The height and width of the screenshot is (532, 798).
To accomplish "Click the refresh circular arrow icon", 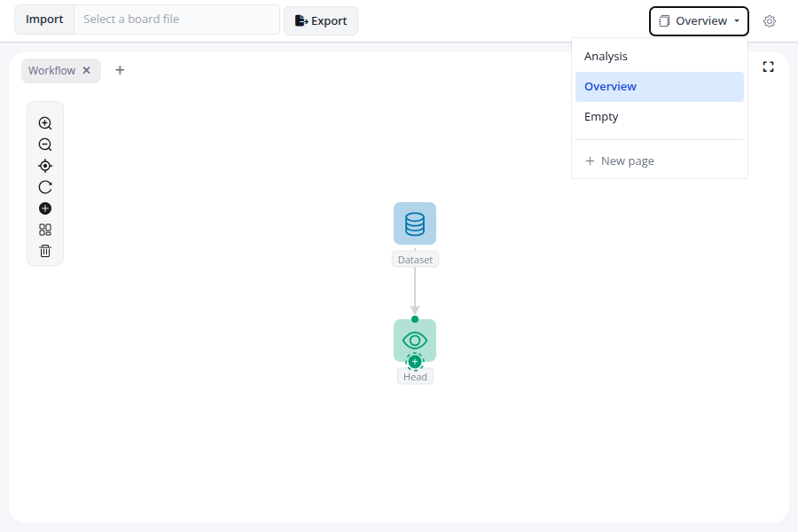I will (45, 187).
